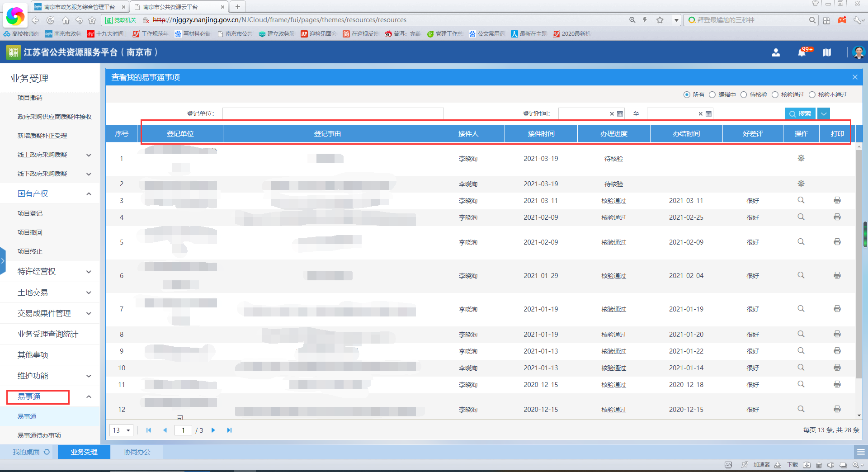Click the table vertical scrollbar
Image resolution: width=868 pixels, height=472 pixels.
pyautogui.click(x=859, y=264)
